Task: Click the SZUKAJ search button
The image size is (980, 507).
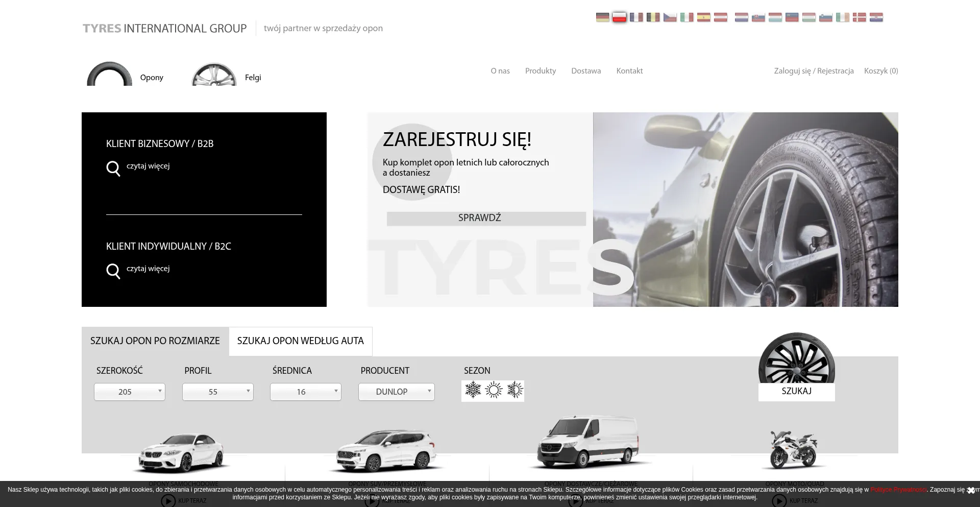Action: click(797, 392)
